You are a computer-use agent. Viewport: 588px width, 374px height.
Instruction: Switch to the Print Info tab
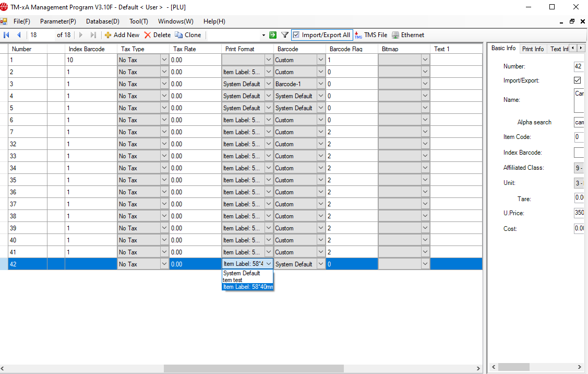533,49
